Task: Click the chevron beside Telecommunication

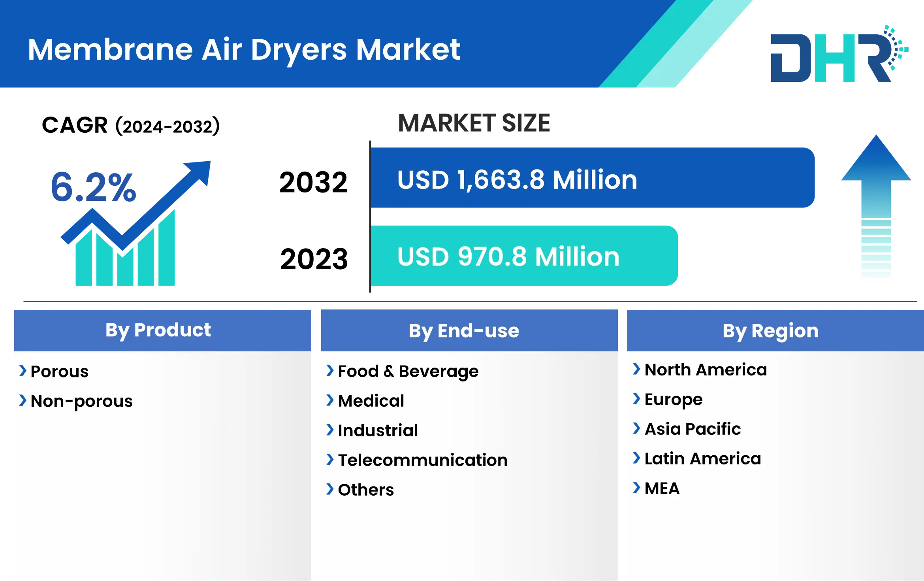Action: [330, 460]
